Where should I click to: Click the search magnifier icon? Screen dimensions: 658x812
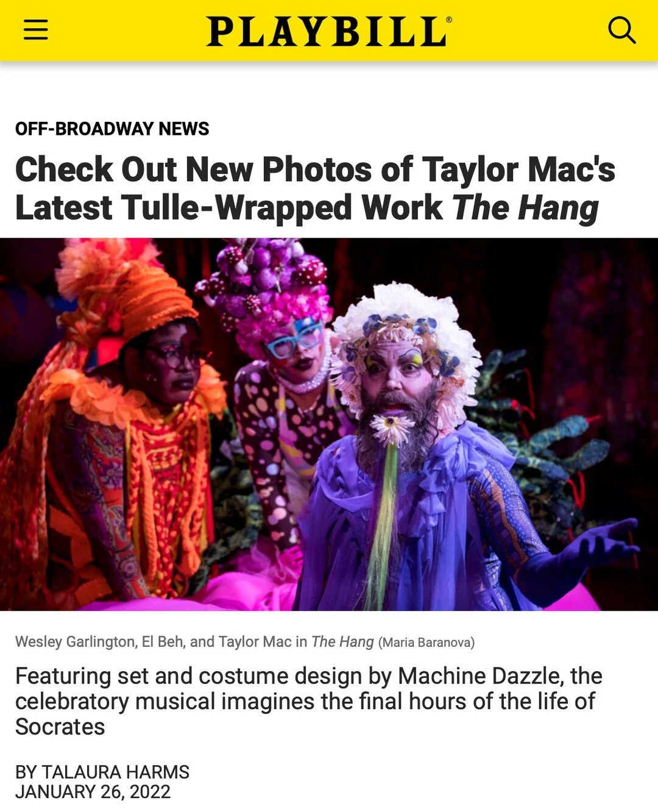(x=621, y=30)
